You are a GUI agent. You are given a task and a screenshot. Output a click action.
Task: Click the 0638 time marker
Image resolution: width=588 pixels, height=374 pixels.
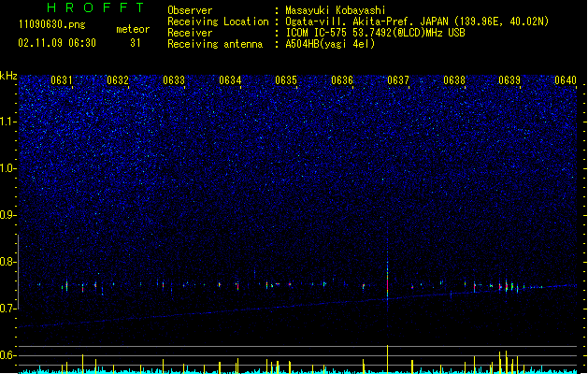pyautogui.click(x=454, y=80)
